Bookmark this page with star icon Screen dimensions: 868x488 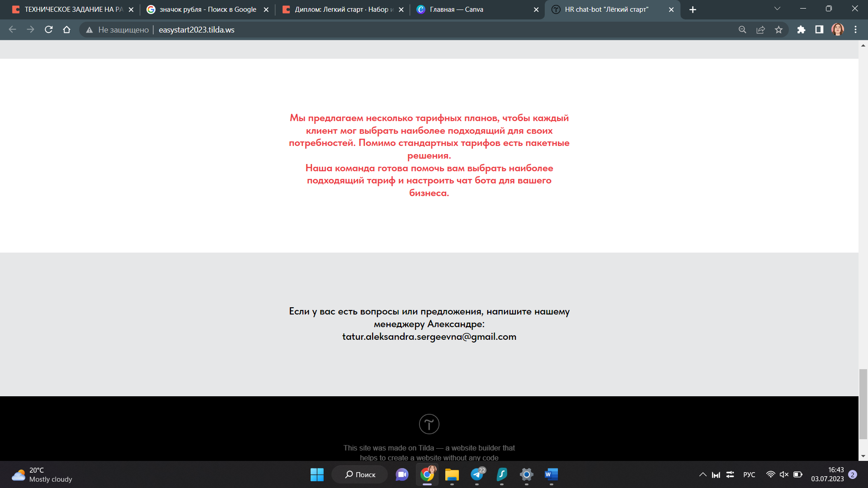point(778,30)
